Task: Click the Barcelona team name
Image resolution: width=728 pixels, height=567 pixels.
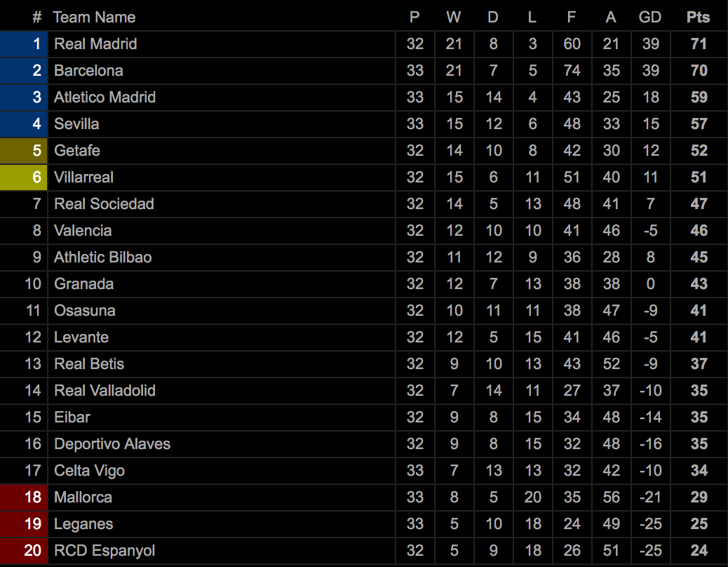Action: (88, 71)
